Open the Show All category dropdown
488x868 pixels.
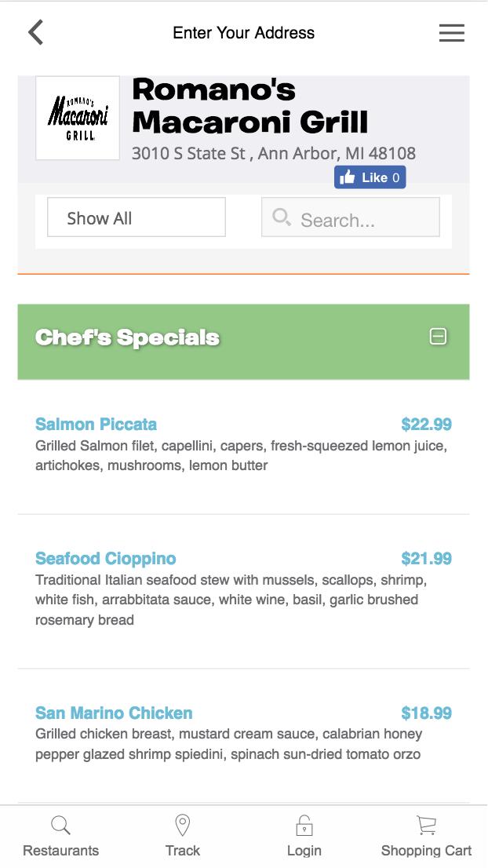[x=137, y=217]
